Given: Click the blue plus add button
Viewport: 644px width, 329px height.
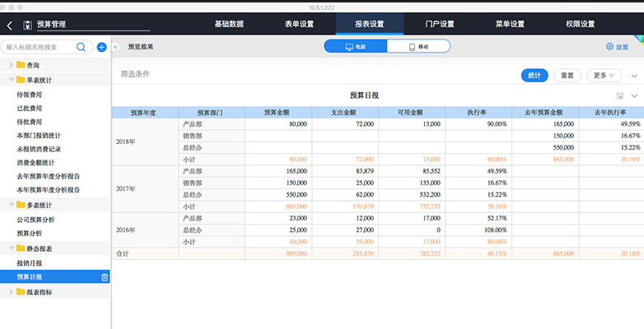Looking at the screenshot, I should [101, 47].
